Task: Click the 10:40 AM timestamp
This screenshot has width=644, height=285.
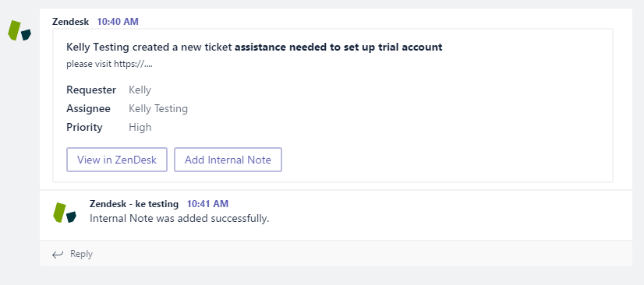Action: click(118, 22)
